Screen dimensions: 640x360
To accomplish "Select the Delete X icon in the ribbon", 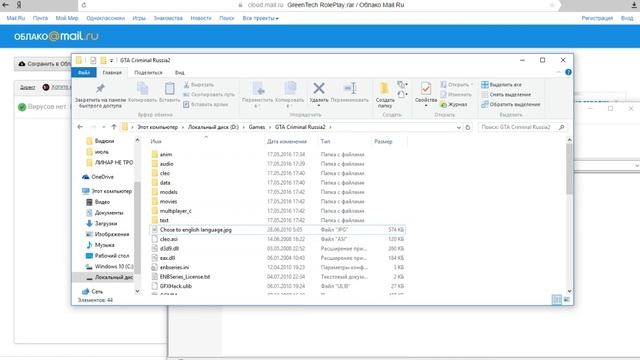I will point(319,88).
